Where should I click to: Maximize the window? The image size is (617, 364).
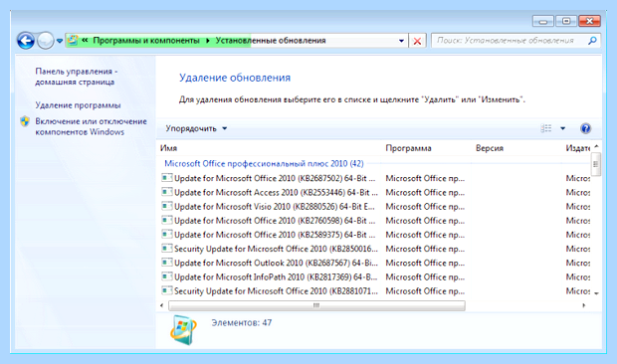coord(566,21)
